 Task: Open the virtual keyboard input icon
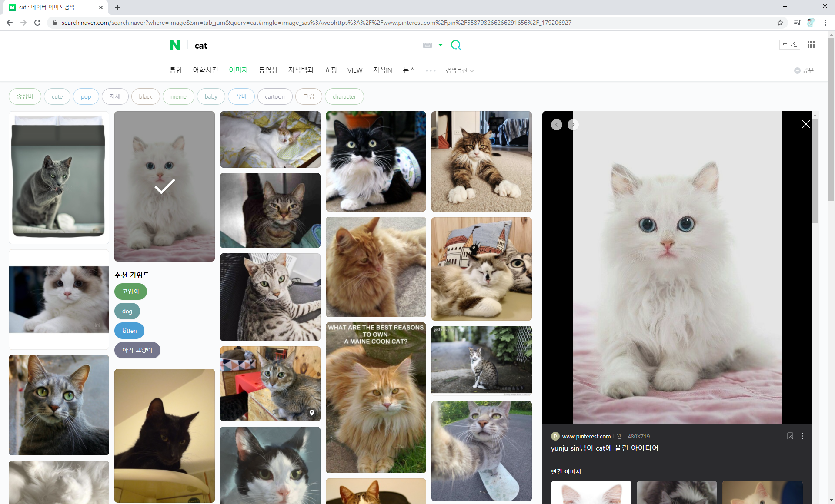click(427, 45)
